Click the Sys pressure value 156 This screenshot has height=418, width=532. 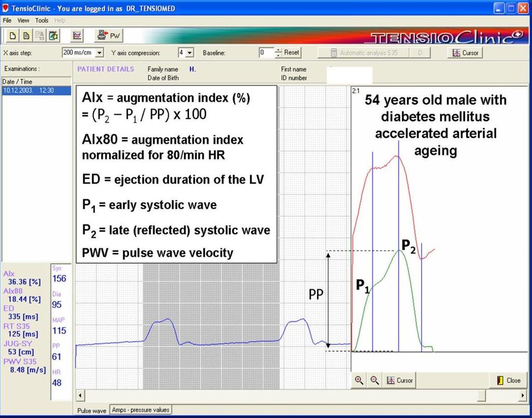[59, 279]
